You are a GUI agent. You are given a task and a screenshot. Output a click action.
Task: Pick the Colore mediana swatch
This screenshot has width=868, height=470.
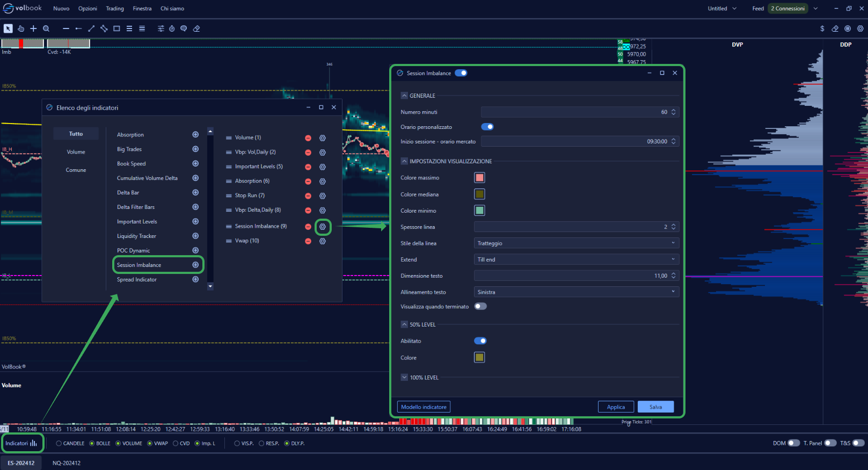click(479, 194)
